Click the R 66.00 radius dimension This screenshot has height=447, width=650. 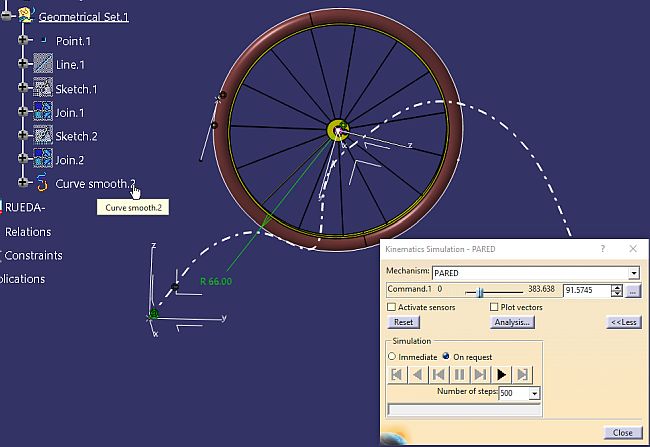point(216,282)
